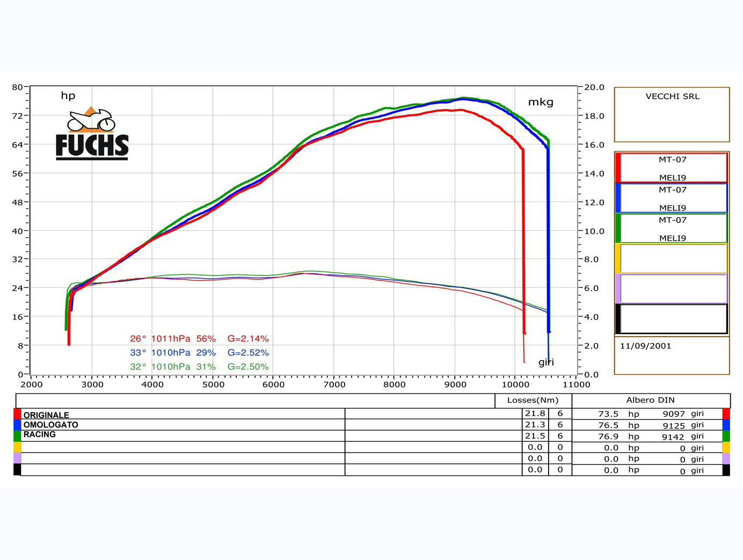The height and width of the screenshot is (560, 743).
Task: Expand the Albero DIN column header
Action: [x=651, y=400]
